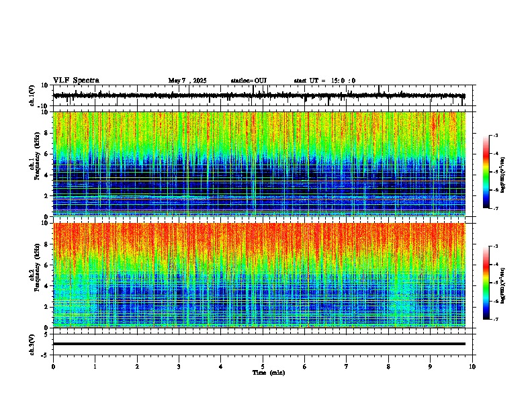Screen dimensions: 532x411
Task: Click the "VLF Spectra" plot title
Action: (x=76, y=81)
